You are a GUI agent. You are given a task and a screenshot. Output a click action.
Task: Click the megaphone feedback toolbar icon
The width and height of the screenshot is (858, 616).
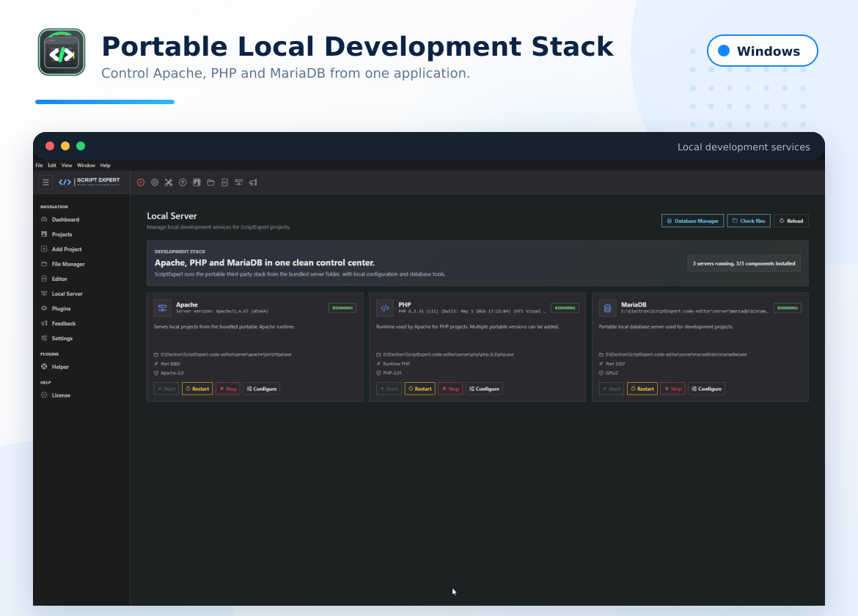point(253,182)
